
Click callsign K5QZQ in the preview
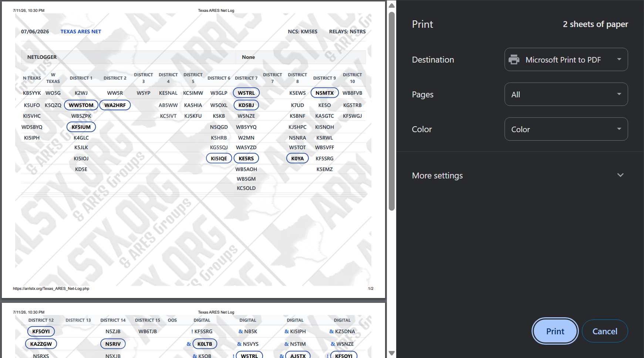pyautogui.click(x=53, y=105)
